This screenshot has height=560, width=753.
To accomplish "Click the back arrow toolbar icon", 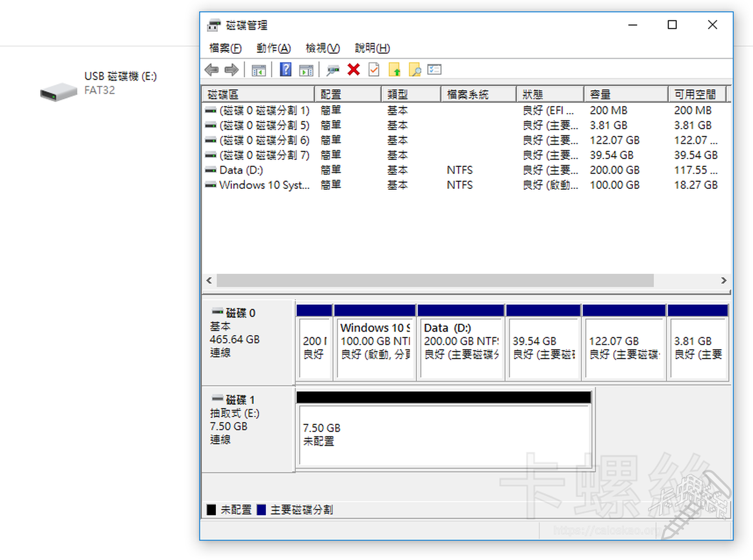I will 212,70.
